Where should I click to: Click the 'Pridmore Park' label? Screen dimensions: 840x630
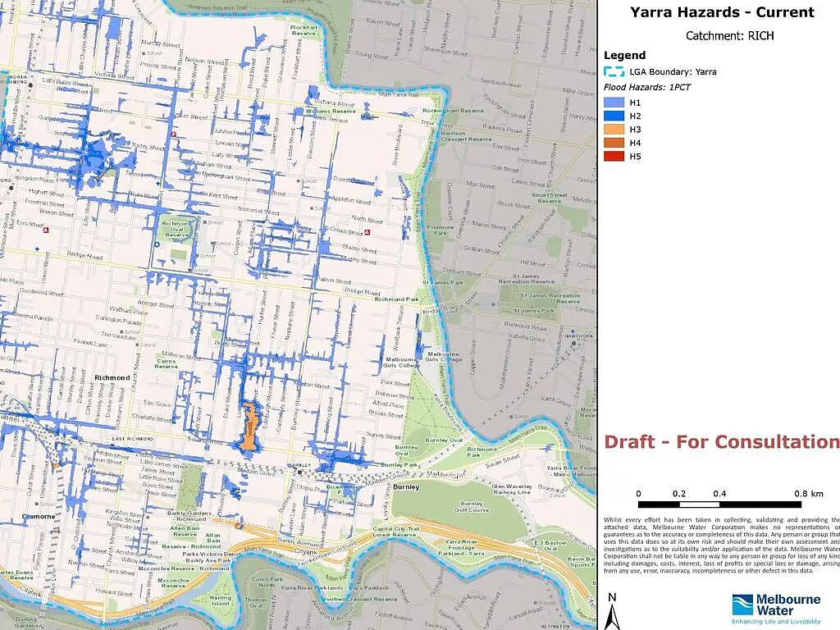(x=441, y=230)
